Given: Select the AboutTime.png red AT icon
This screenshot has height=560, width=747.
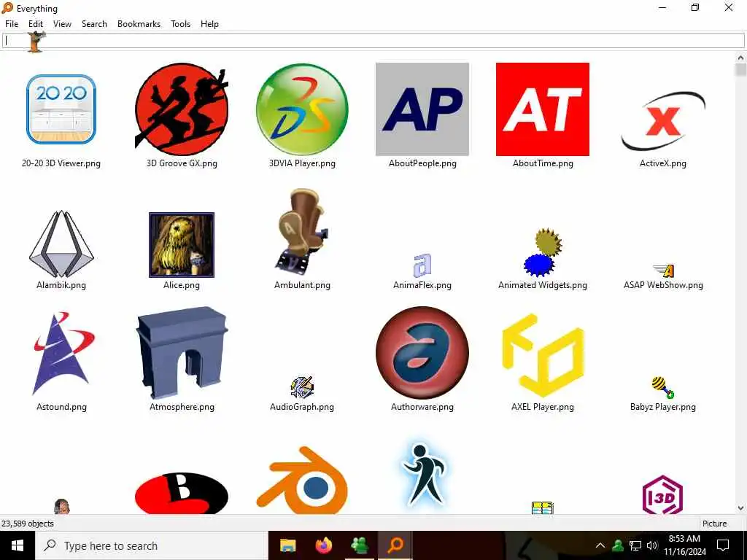Looking at the screenshot, I should [x=543, y=109].
